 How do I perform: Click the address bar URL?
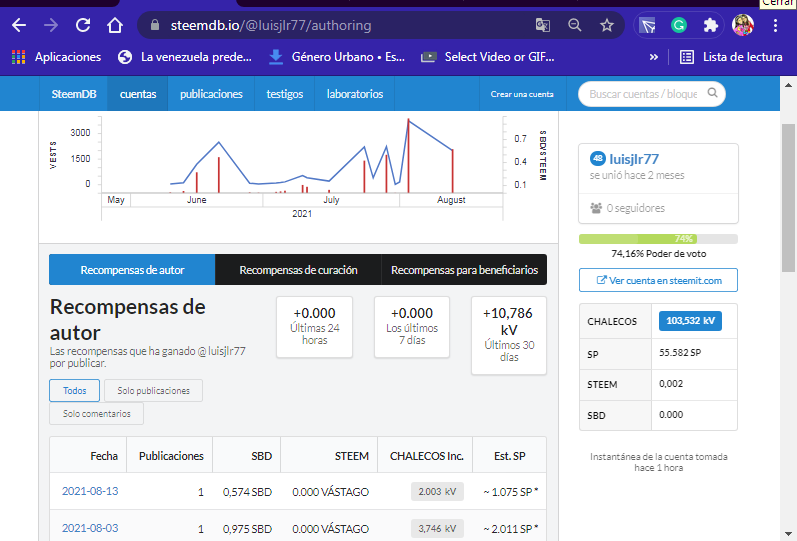click(271, 25)
